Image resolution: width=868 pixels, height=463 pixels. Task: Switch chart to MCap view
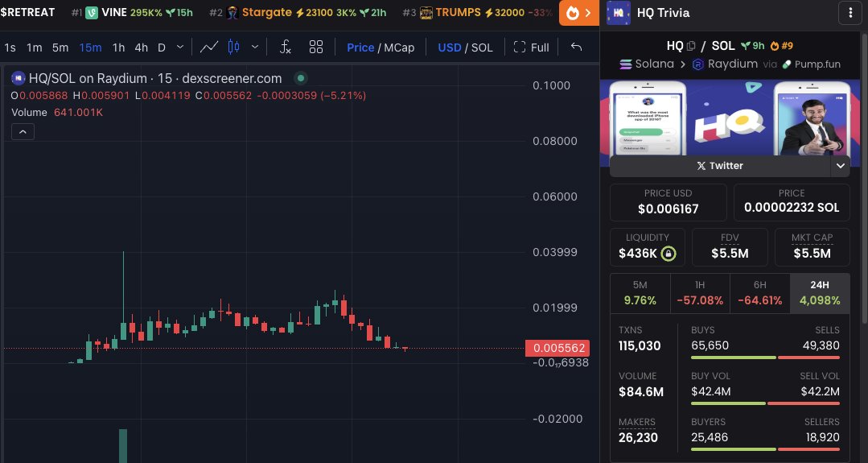[399, 48]
